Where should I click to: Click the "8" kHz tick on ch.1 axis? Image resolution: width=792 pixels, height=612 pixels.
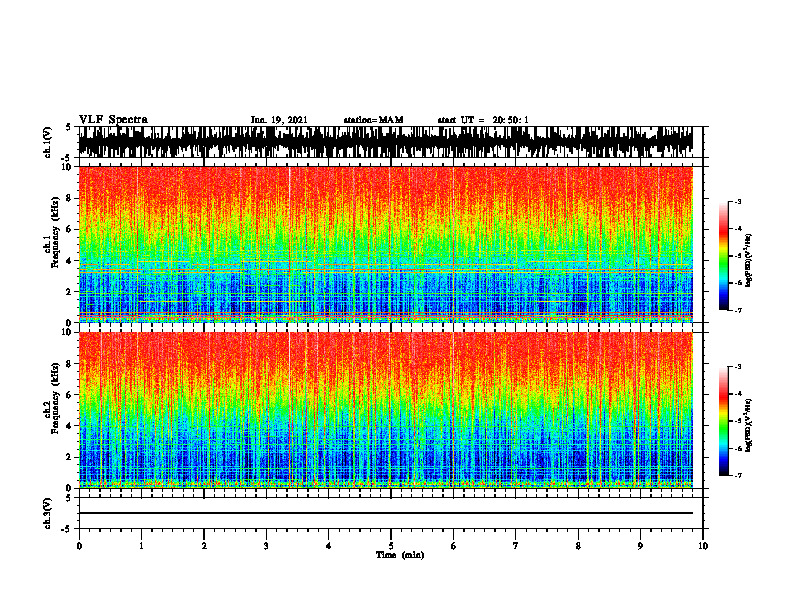(70, 198)
